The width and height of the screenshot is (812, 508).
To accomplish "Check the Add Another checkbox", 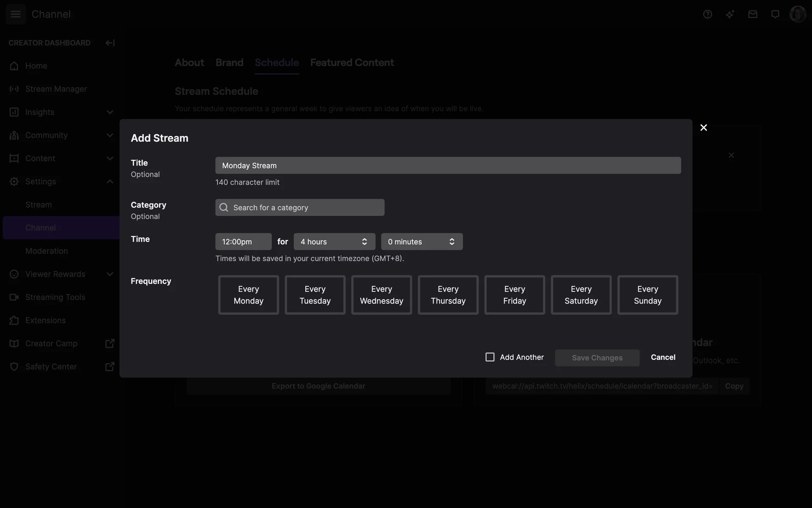I will (490, 357).
